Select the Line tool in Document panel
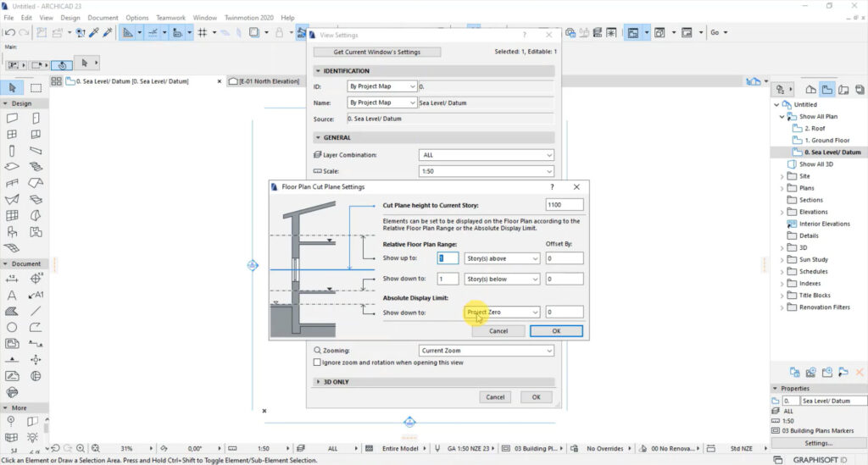868x465 pixels. [36, 312]
